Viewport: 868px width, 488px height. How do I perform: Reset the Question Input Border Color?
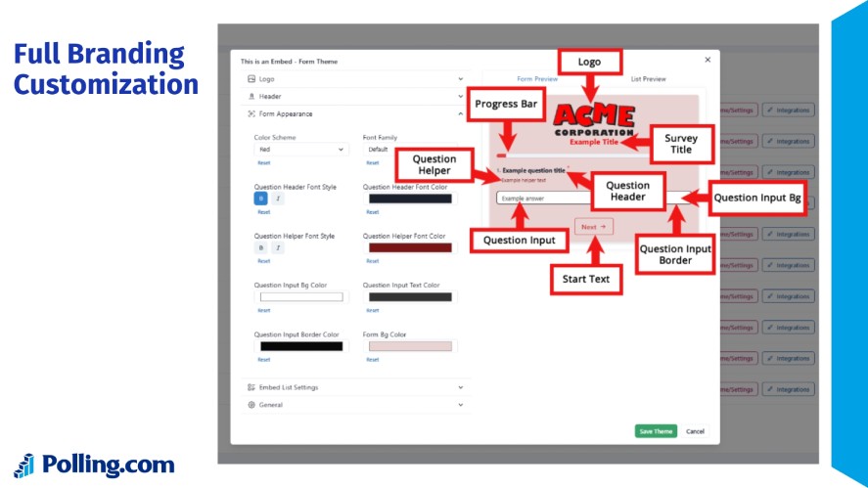(263, 360)
